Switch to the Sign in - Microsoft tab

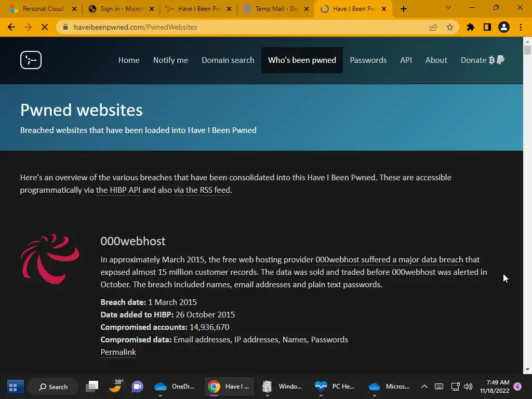click(x=122, y=9)
